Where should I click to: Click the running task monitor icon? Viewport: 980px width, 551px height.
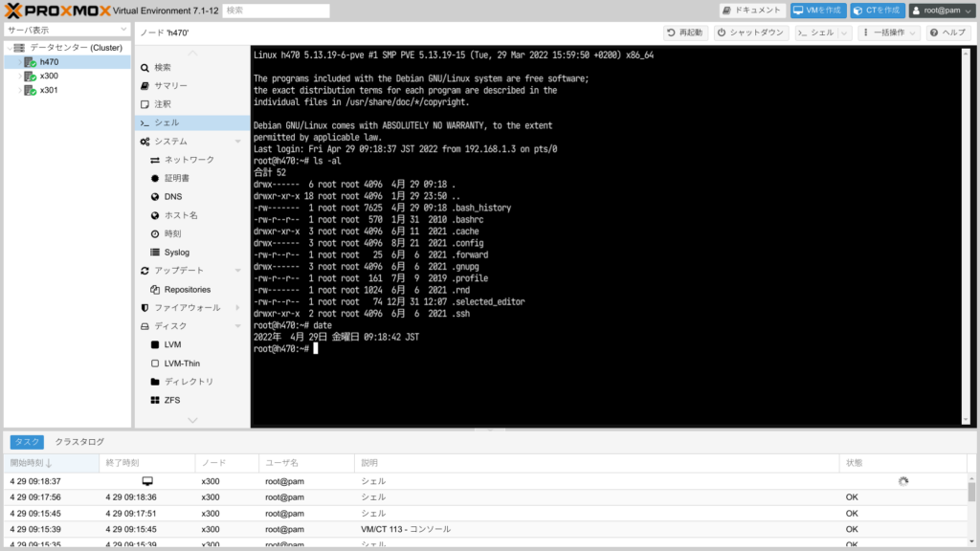pos(147,481)
